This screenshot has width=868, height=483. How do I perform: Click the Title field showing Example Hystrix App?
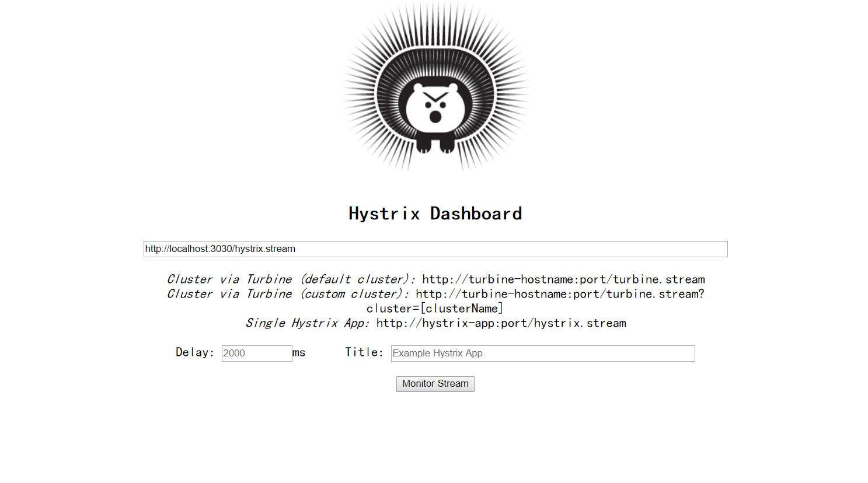click(543, 353)
